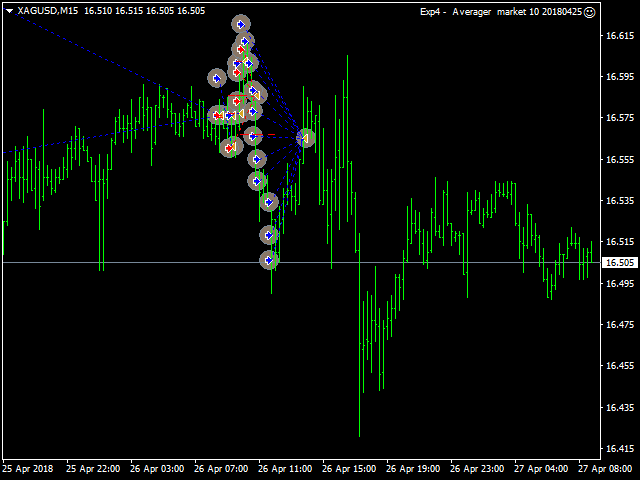This screenshot has width=640, height=480.
Task: Click the 25 Apr 22:00 time label
Action: click(93, 469)
